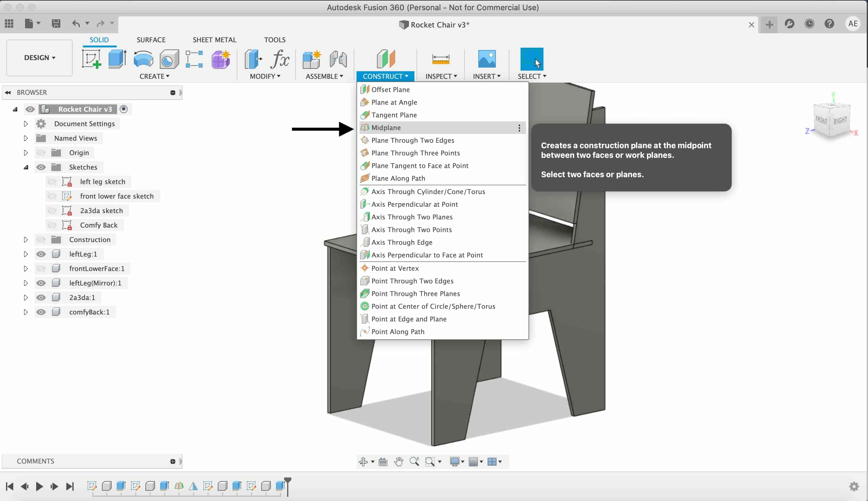868x501 pixels.
Task: Open the CREATE dropdown menu
Action: pyautogui.click(x=154, y=76)
